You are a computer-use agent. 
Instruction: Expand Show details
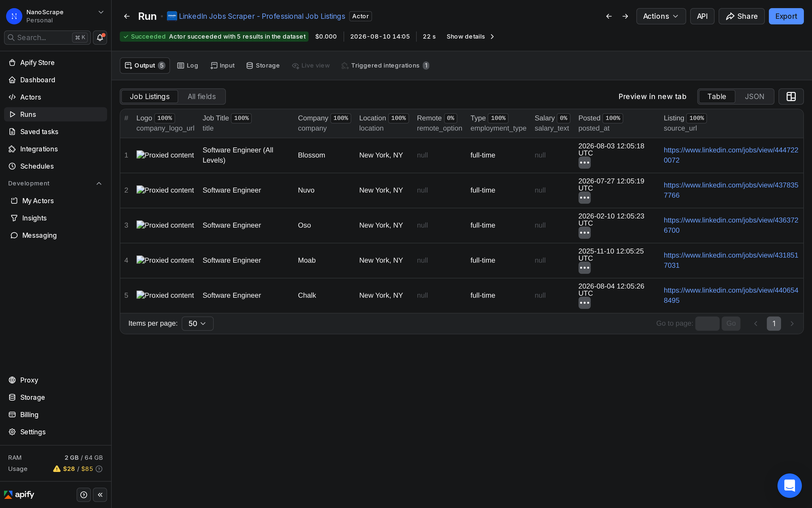(x=470, y=37)
